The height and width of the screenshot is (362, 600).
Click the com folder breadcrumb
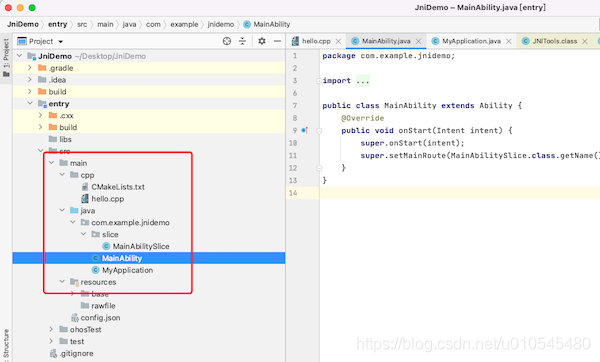click(153, 24)
